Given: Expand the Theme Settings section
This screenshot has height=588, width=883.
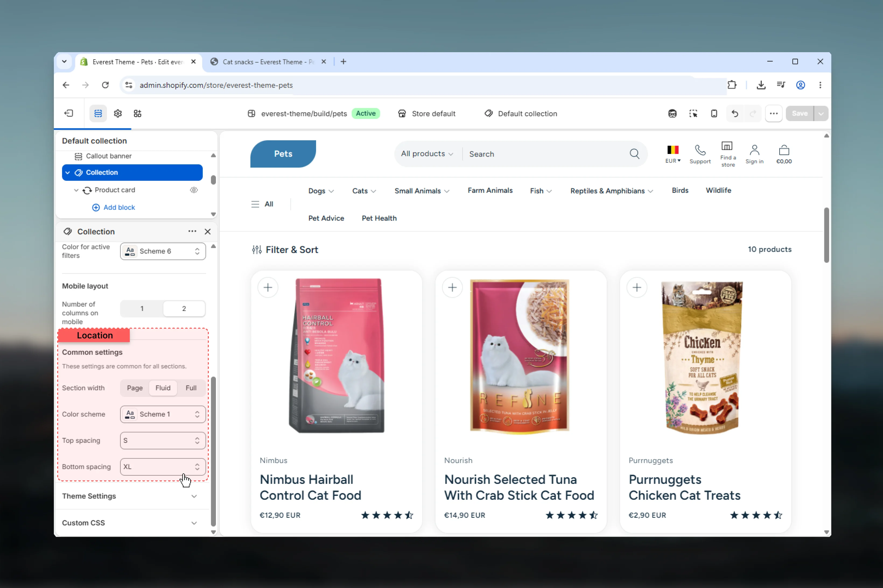Looking at the screenshot, I should point(130,496).
